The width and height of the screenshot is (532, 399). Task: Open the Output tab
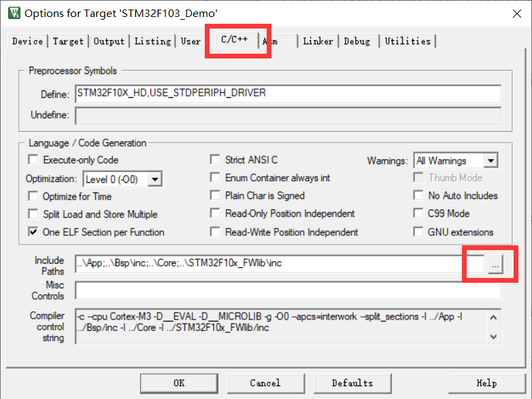(109, 41)
